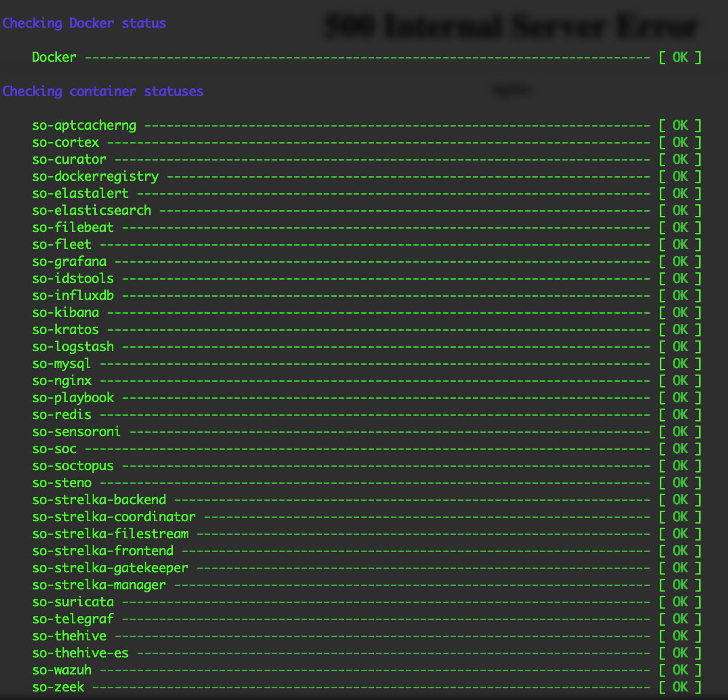Image resolution: width=728 pixels, height=700 pixels.
Task: Click OK status beside so-kibana
Action: click(680, 313)
